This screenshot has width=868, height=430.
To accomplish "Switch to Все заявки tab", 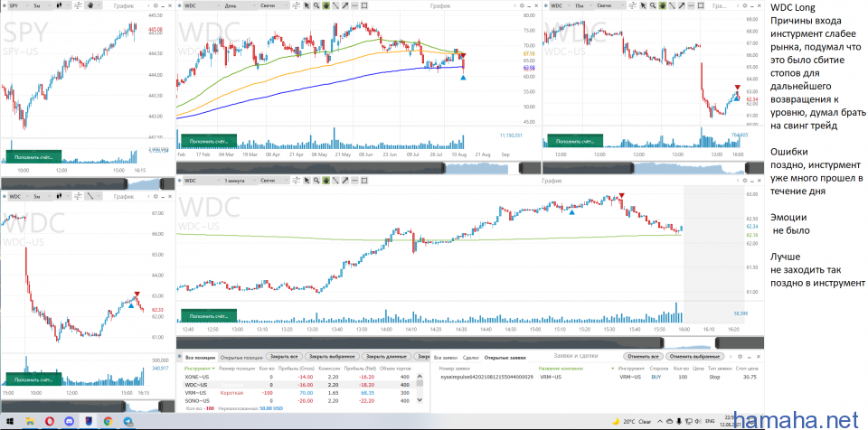I will coord(446,357).
